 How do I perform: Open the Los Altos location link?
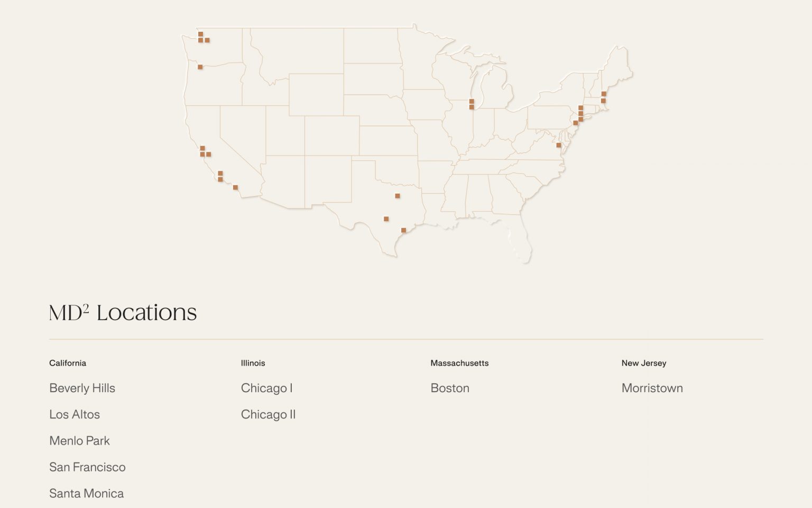pyautogui.click(x=75, y=414)
